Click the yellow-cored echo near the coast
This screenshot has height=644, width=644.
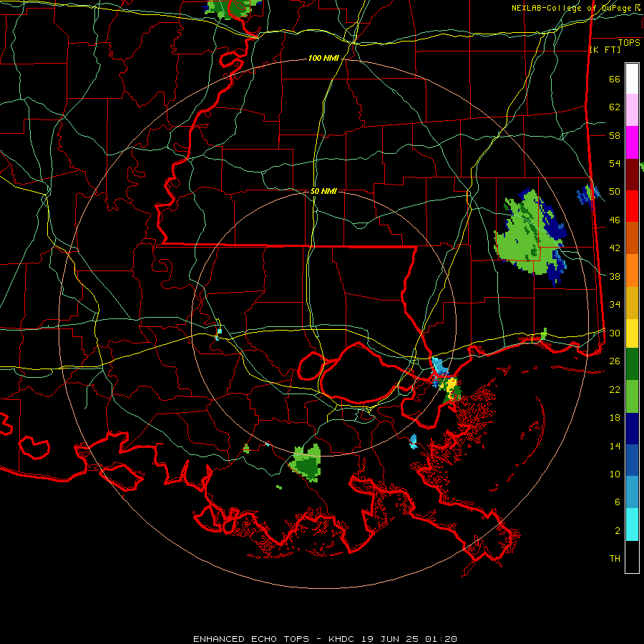click(x=451, y=387)
